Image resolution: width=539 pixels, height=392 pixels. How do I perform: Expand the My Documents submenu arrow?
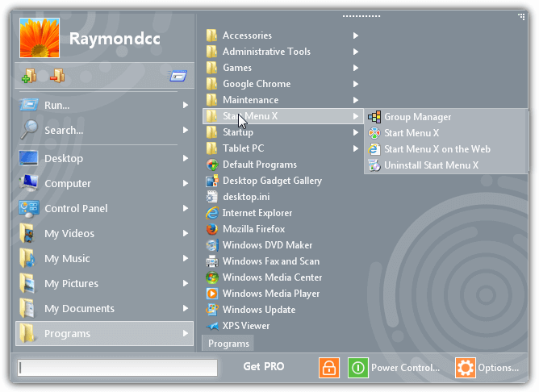point(186,308)
